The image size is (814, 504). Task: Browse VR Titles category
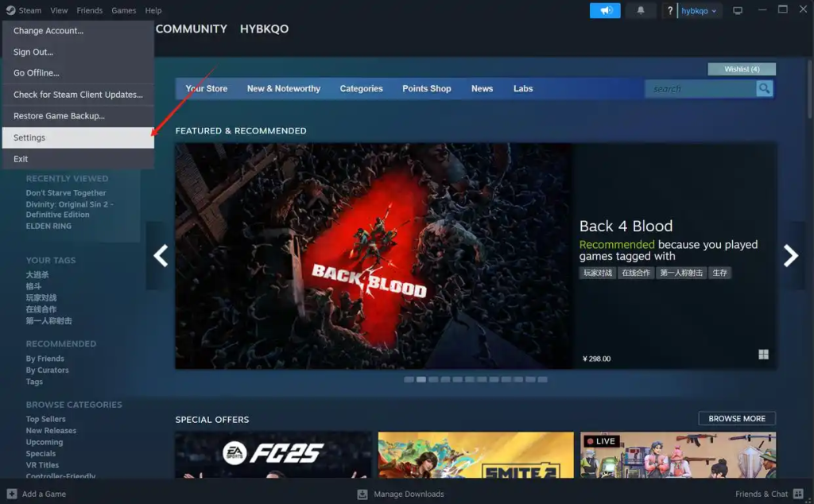coord(42,464)
